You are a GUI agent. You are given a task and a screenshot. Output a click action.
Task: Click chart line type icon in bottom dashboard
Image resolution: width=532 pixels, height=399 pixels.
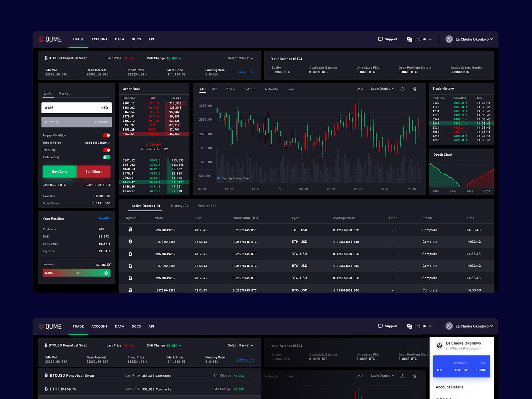360,376
